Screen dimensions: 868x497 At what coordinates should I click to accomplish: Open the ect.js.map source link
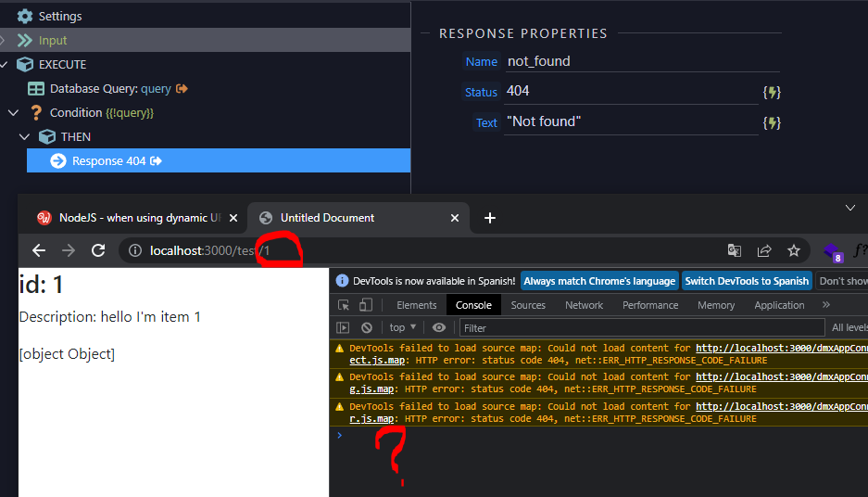coord(377,360)
